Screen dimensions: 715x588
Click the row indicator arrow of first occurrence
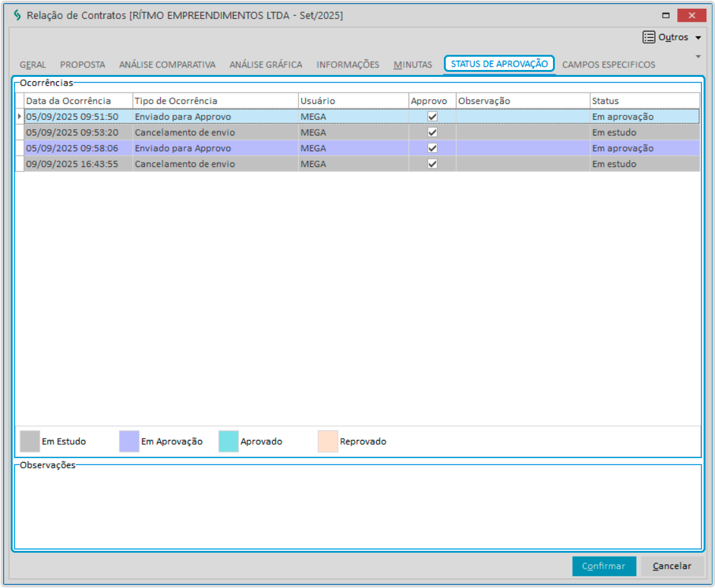[19, 117]
